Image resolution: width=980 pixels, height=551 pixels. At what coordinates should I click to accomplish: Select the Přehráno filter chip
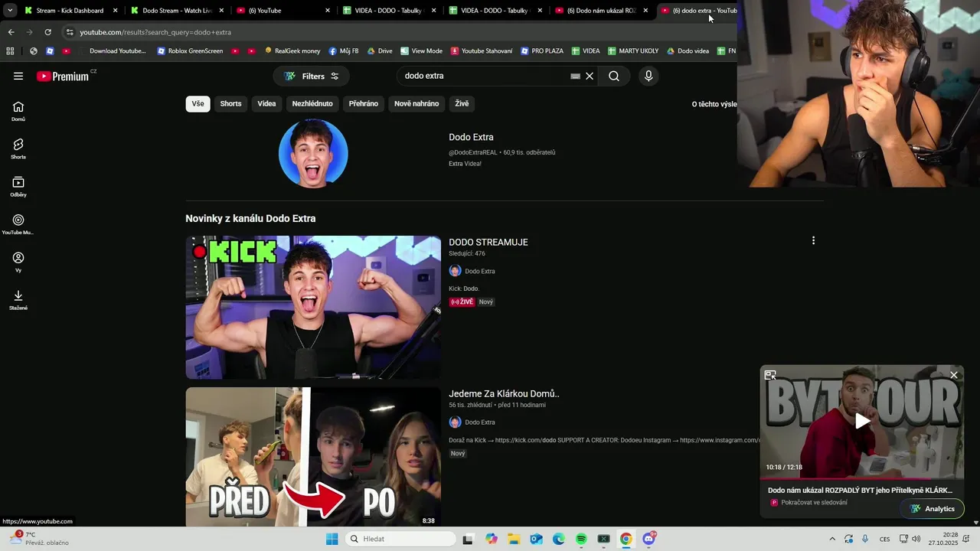point(364,103)
